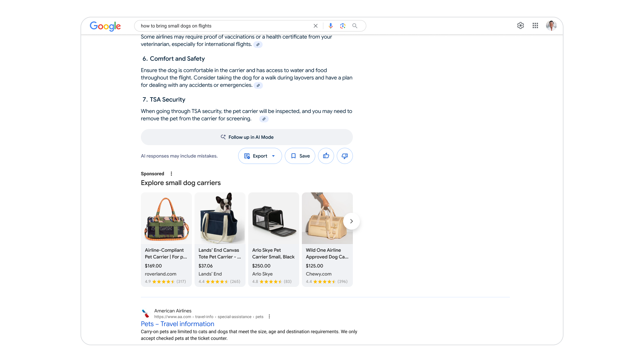Open the Pets – Travel information link
This screenshot has height=362, width=644.
point(177,324)
